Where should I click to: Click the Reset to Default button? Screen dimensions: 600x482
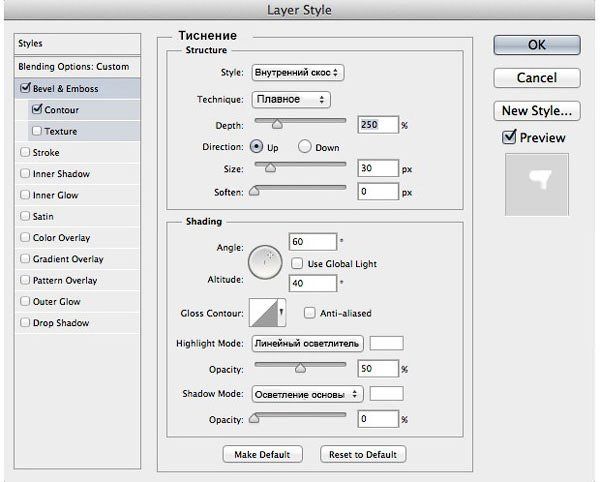pyautogui.click(x=363, y=454)
